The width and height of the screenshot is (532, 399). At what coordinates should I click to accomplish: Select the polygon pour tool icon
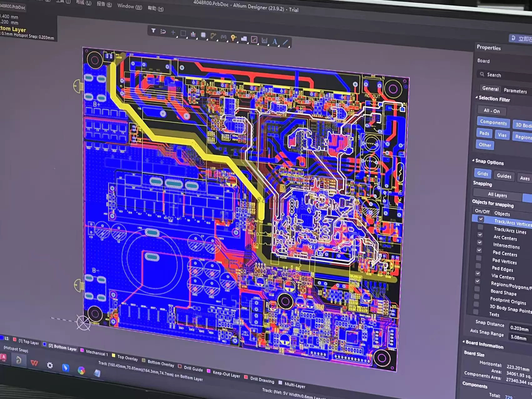pyautogui.click(x=244, y=39)
